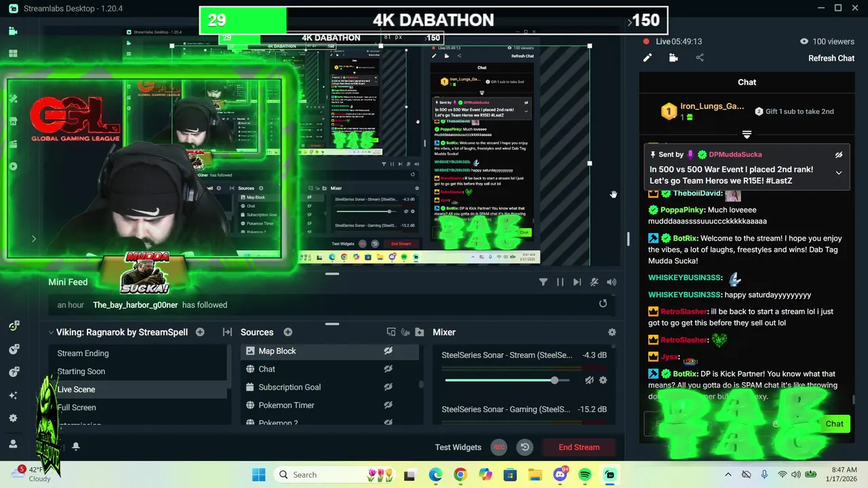Click the sources list scrollbar
Viewport: 868px width, 488px height.
point(422,384)
